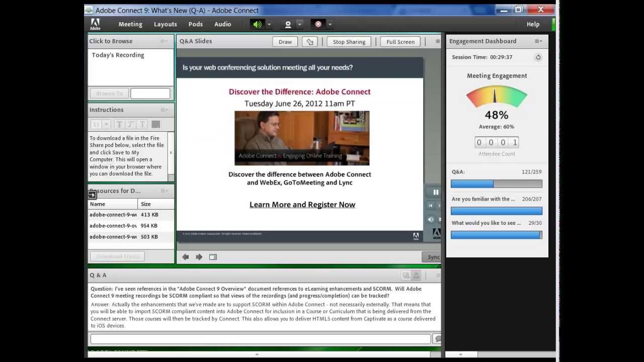Click the Browse To button
The image size is (644, 362).
(x=109, y=94)
